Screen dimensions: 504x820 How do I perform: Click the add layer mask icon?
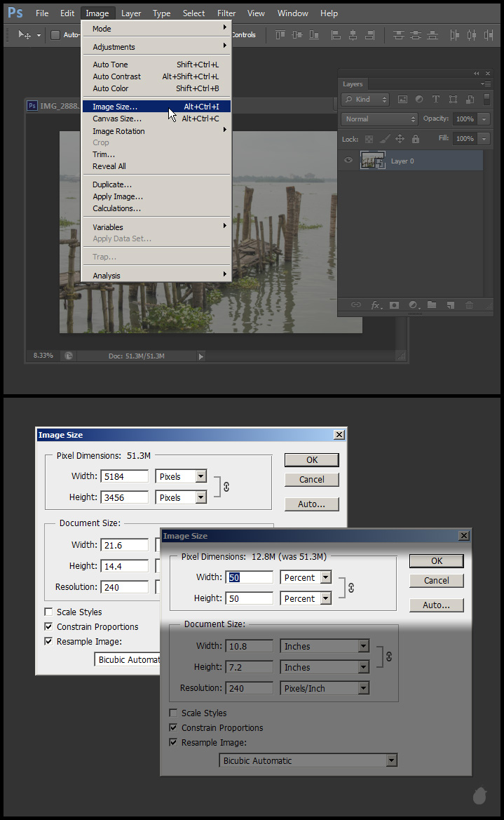click(x=394, y=305)
